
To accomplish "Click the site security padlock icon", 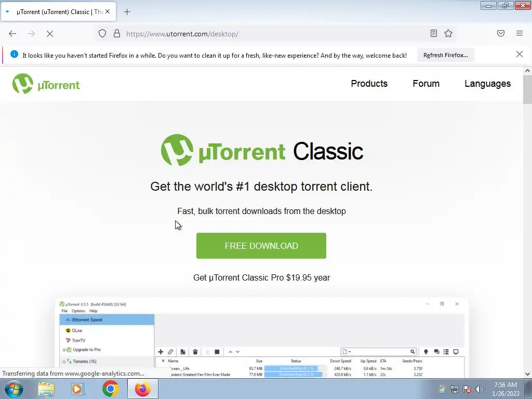I will (117, 33).
